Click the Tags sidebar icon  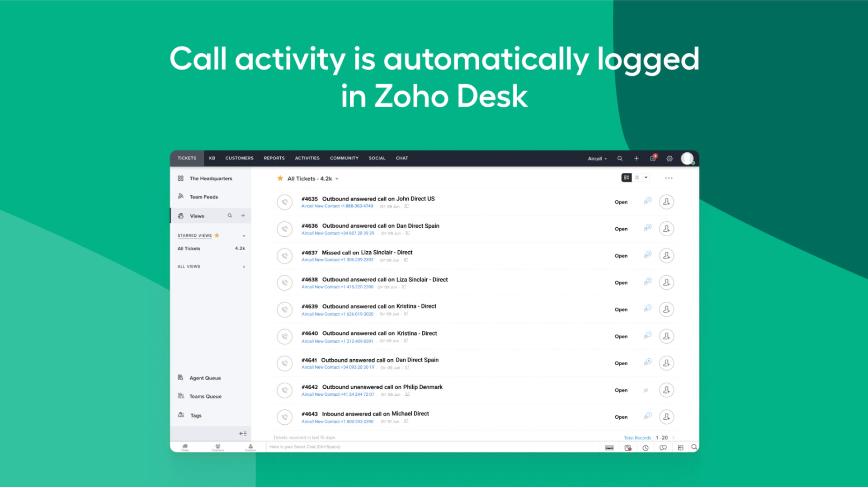[181, 415]
